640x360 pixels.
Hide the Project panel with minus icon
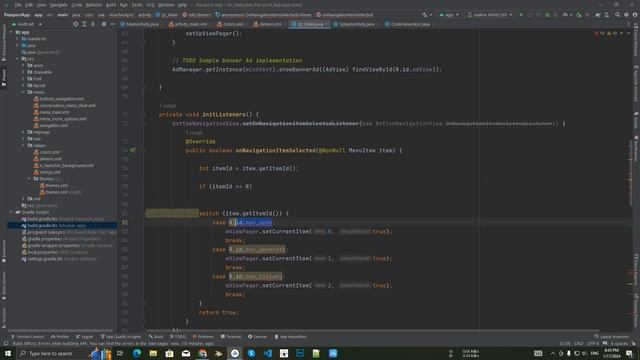click(x=112, y=24)
